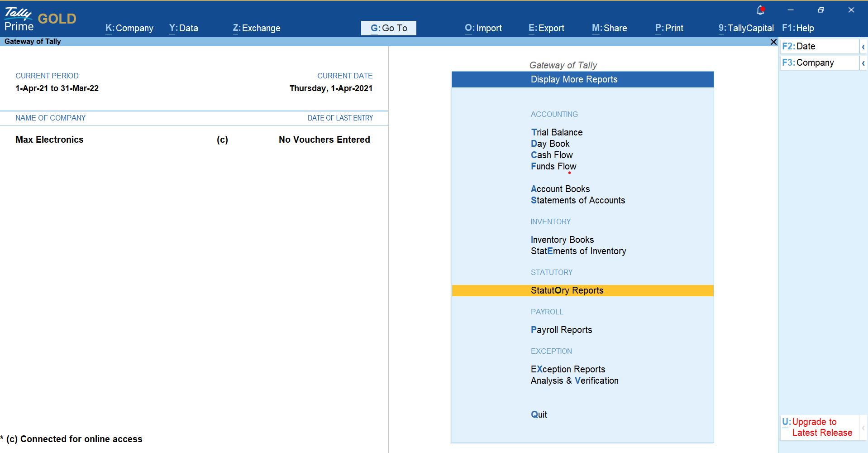Close the Gateway of Tally panel
Screen dimensions: 868x453
point(773,42)
